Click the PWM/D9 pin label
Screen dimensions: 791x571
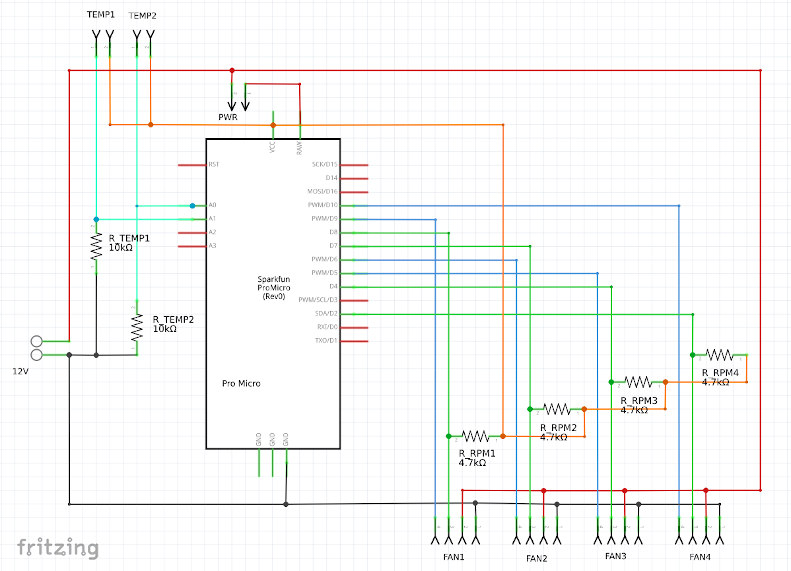click(324, 219)
